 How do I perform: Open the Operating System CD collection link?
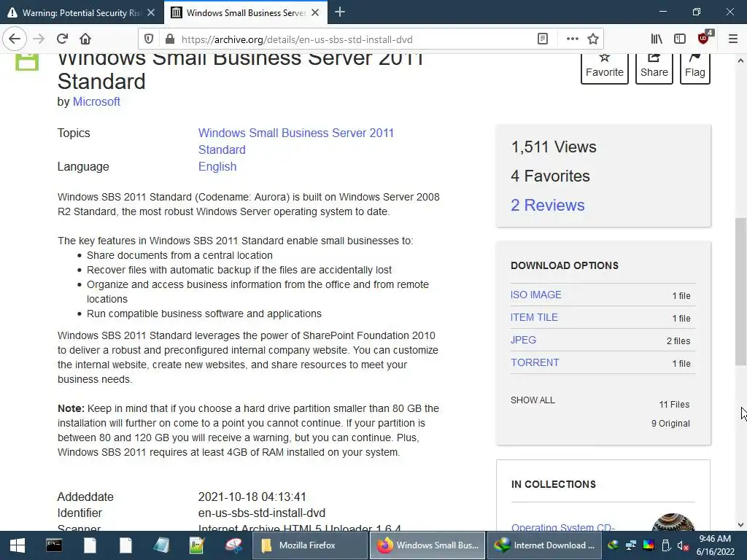pyautogui.click(x=563, y=527)
